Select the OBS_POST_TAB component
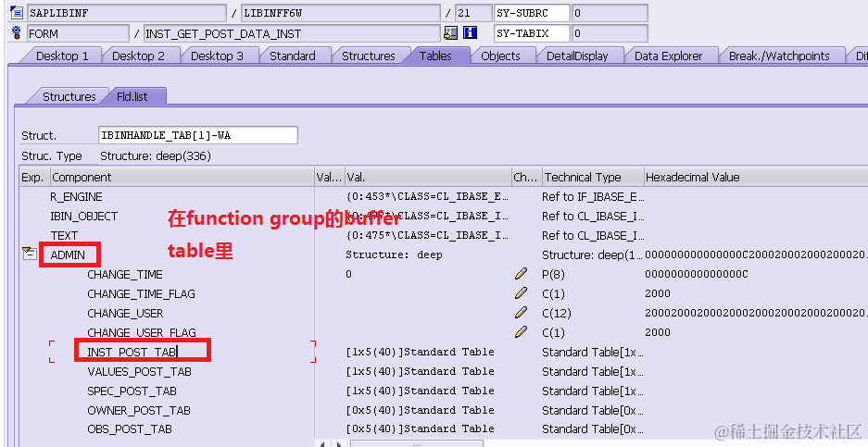Screen dimensions: 868x447 (x=130, y=428)
